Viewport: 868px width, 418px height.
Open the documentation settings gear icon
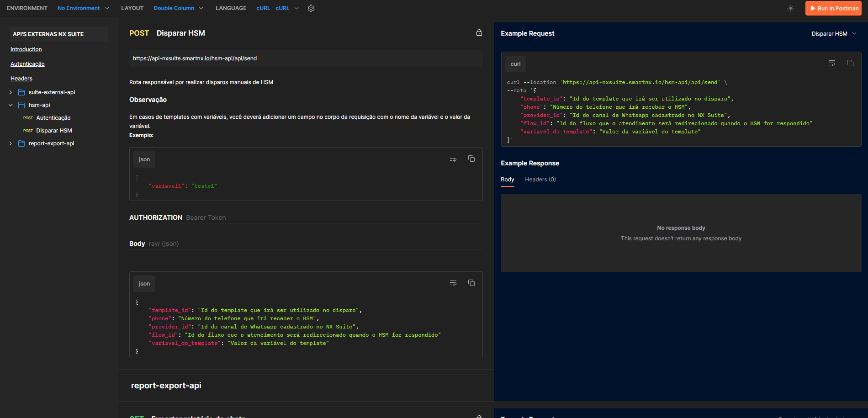coord(311,8)
